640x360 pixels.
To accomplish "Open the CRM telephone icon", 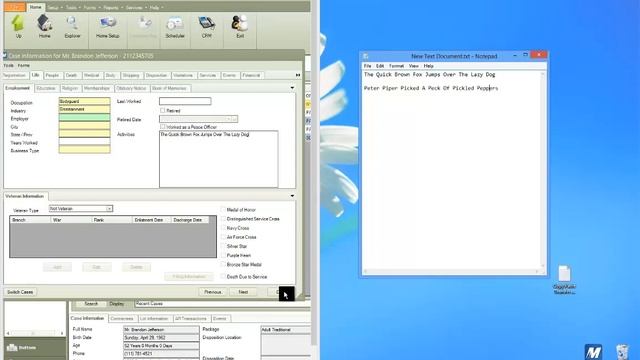I will point(207,23).
